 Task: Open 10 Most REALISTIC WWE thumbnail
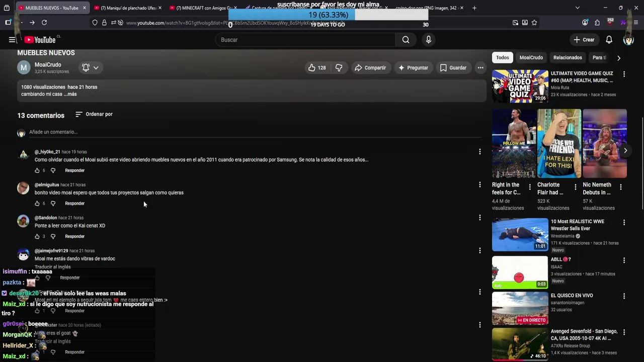tap(520, 234)
